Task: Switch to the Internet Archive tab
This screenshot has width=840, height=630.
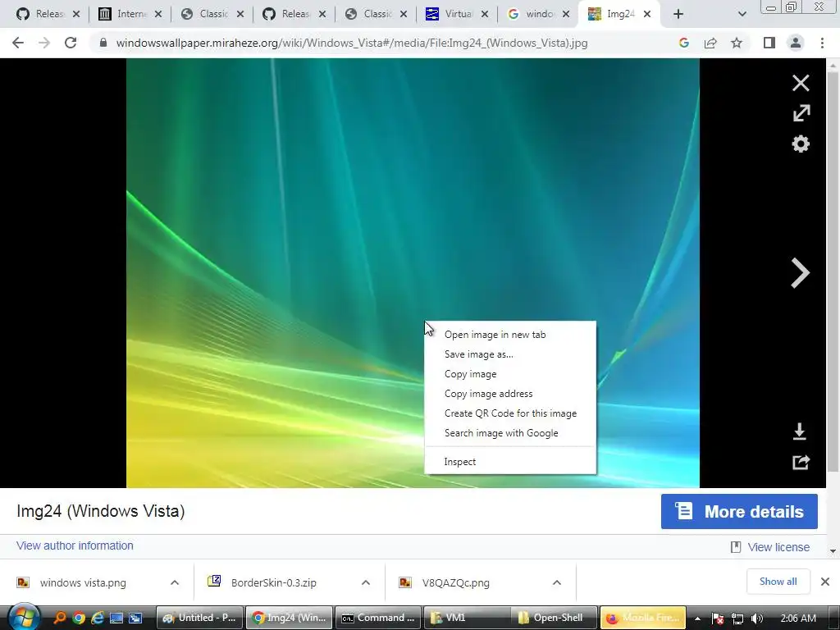Action: click(130, 15)
